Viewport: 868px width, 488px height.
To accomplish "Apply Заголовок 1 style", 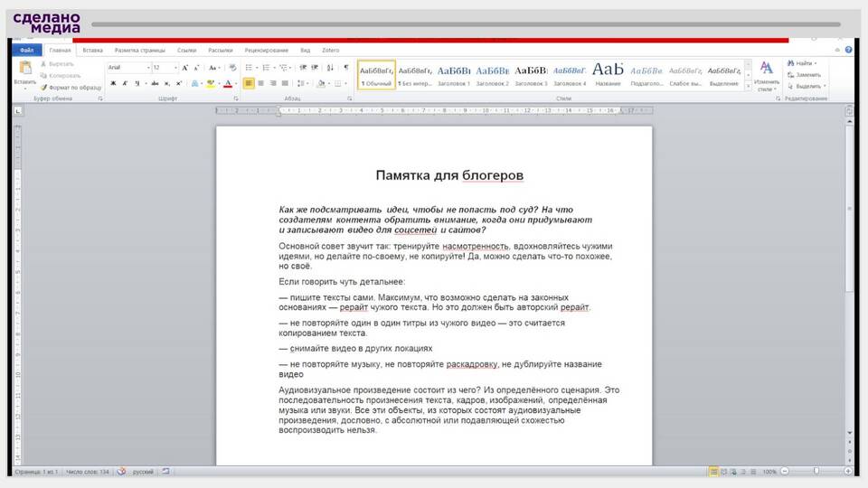I will pyautogui.click(x=453, y=75).
